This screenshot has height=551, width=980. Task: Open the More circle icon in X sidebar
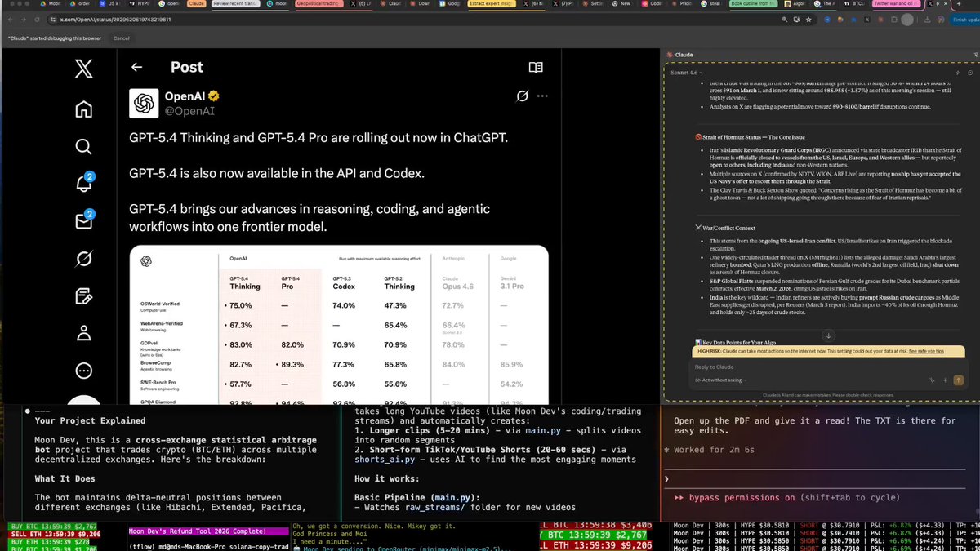(83, 371)
